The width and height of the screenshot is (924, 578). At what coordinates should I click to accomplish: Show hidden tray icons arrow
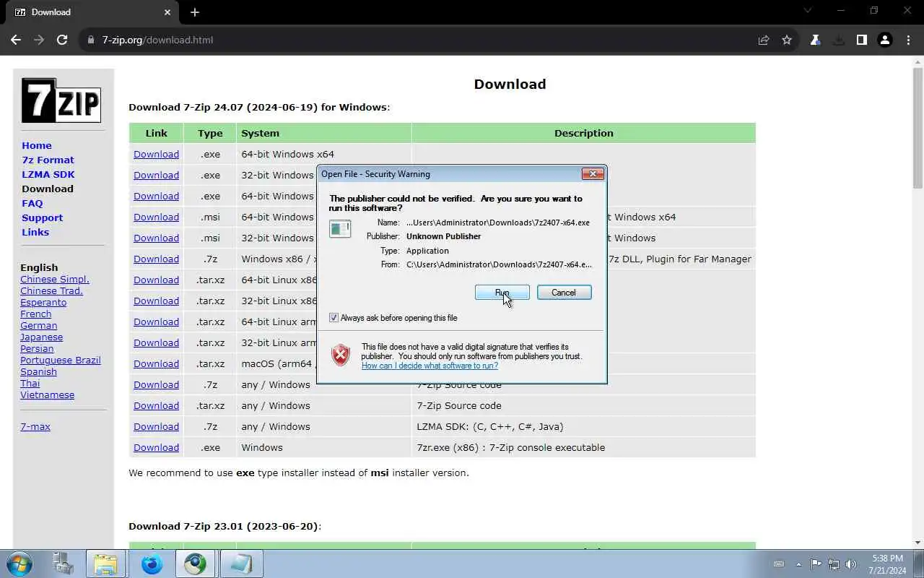pyautogui.click(x=798, y=564)
